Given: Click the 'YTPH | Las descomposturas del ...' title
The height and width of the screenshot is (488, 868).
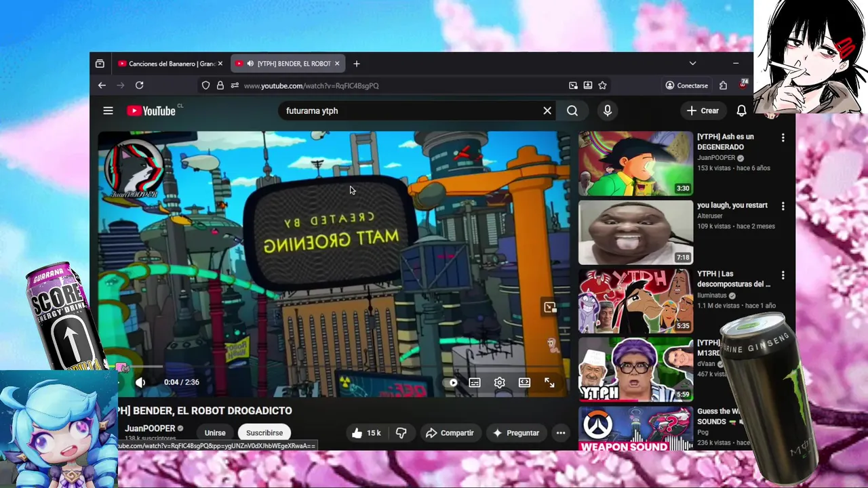Looking at the screenshot, I should click(734, 279).
